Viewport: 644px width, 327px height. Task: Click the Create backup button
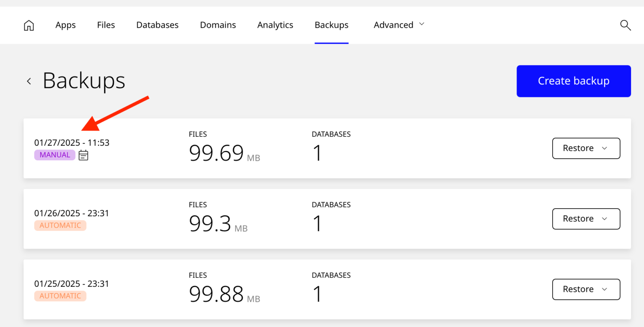coord(573,81)
